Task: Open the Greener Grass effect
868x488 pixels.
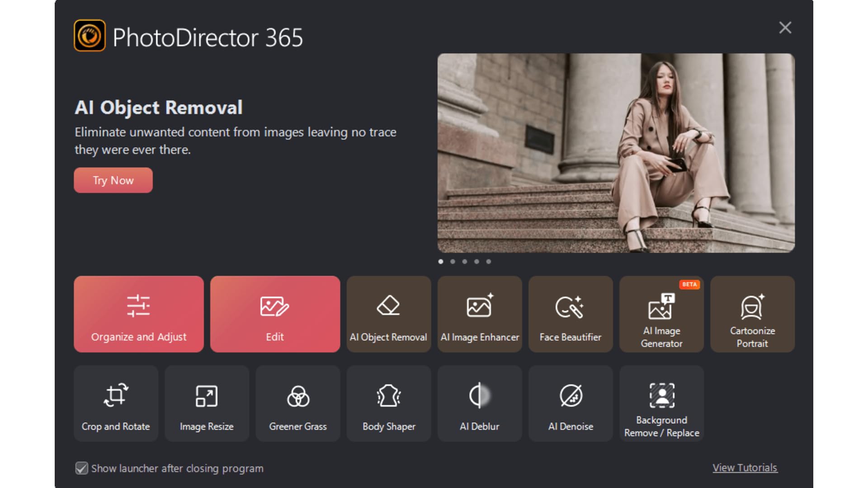Action: point(298,404)
